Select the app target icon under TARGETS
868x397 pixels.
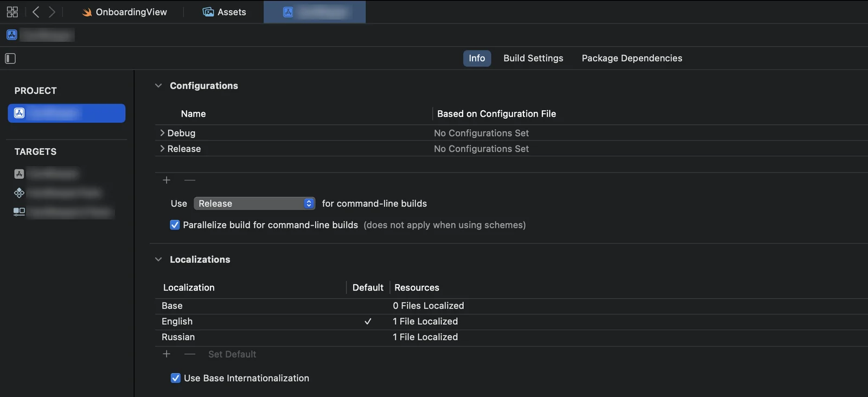coord(19,174)
